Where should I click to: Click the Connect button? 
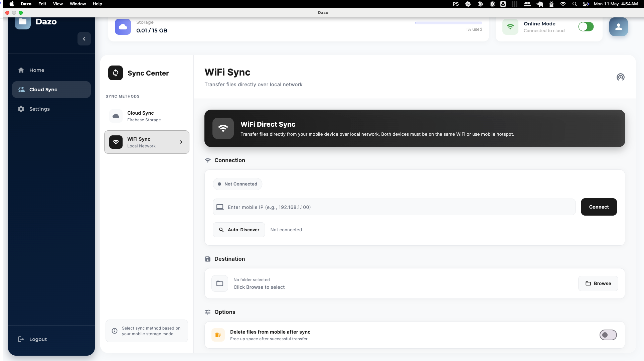pyautogui.click(x=599, y=207)
